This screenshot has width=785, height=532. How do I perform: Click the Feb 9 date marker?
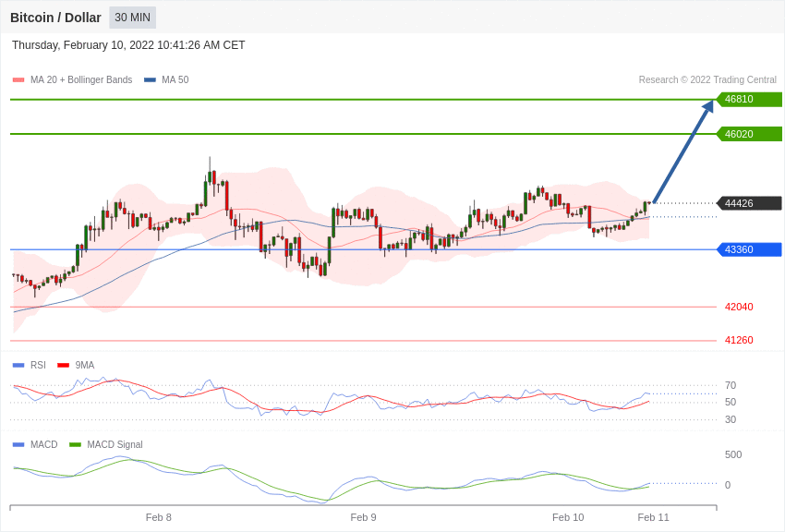[363, 517]
